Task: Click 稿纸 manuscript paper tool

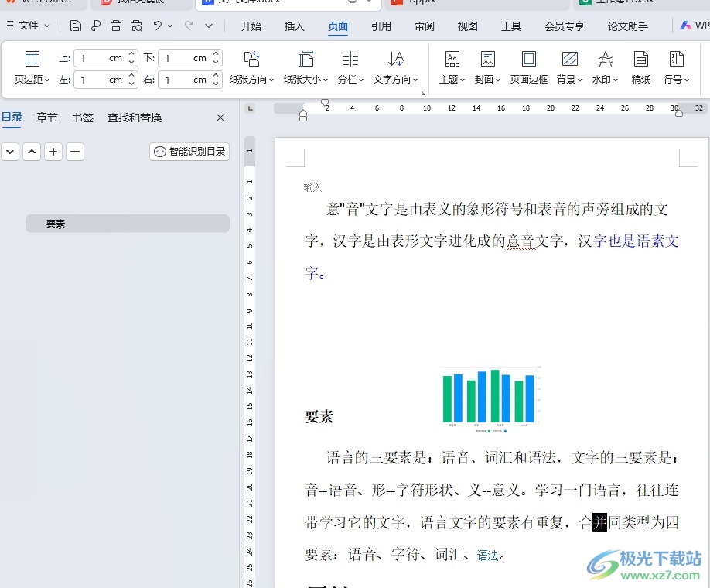Action: (640, 67)
